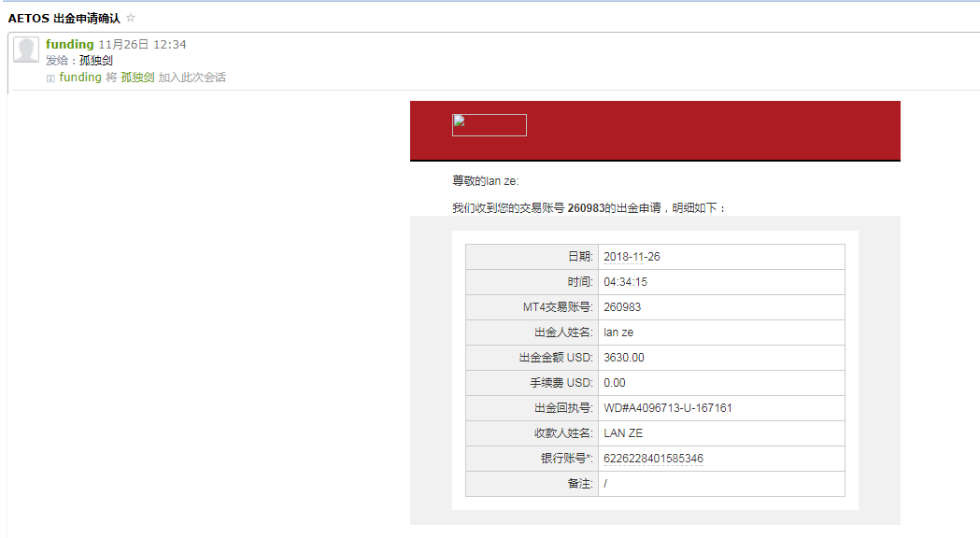Star the AETOS 出金申请确认 email
The width and height of the screenshot is (980, 538).
coord(131,18)
